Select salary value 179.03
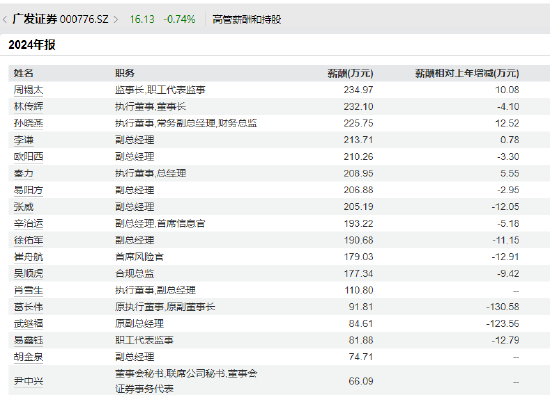This screenshot has height=395, width=550. tap(358, 257)
